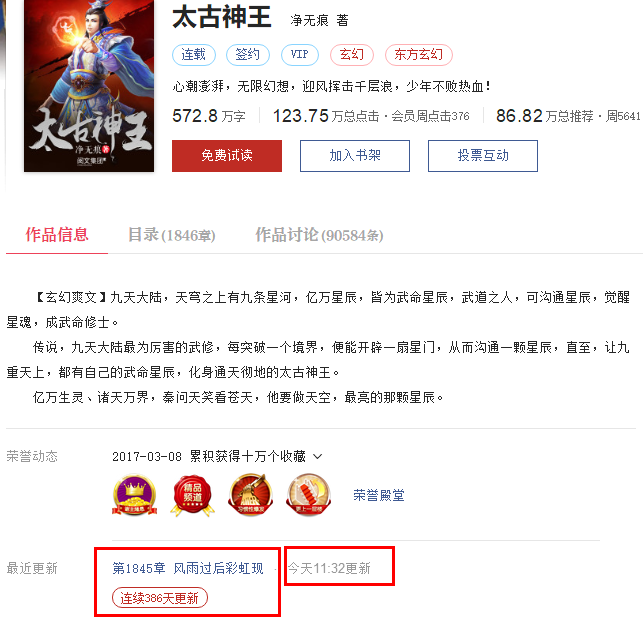Expand the 荣誉动态 dropdown chevron
643x621 pixels.
click(x=317, y=456)
